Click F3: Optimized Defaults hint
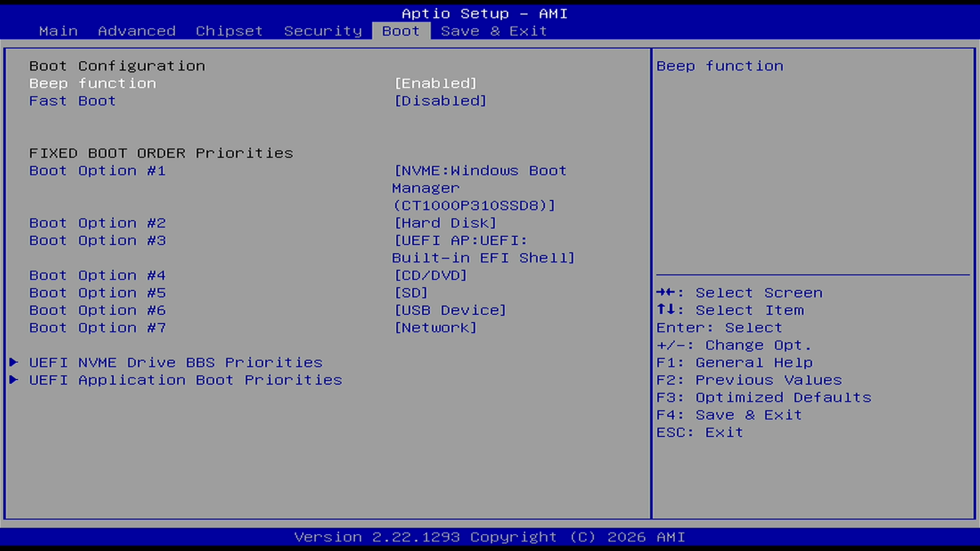This screenshot has height=551, width=980. click(764, 398)
